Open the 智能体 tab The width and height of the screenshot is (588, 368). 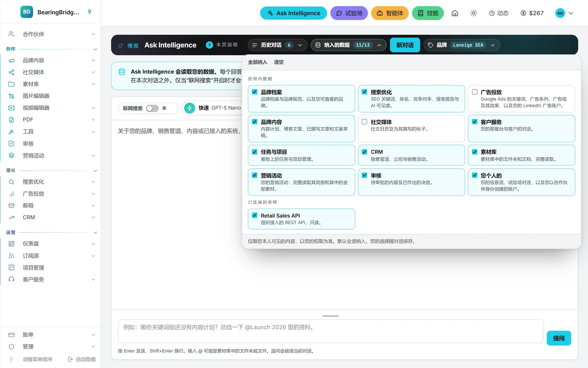[x=390, y=13]
